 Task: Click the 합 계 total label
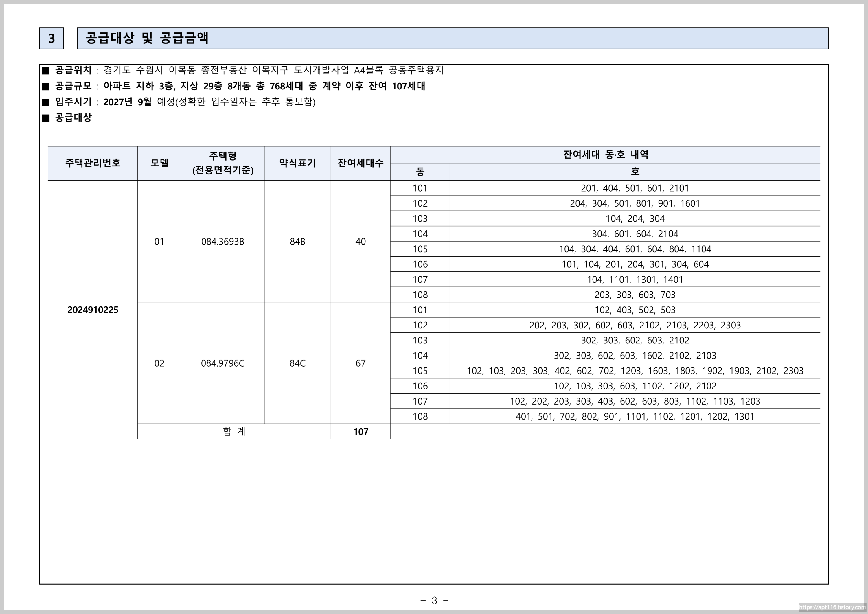[234, 431]
